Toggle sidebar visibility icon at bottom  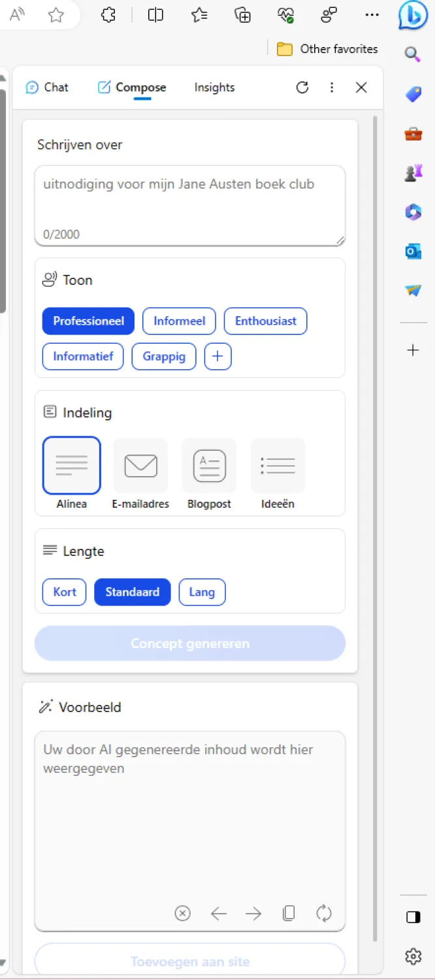click(413, 917)
